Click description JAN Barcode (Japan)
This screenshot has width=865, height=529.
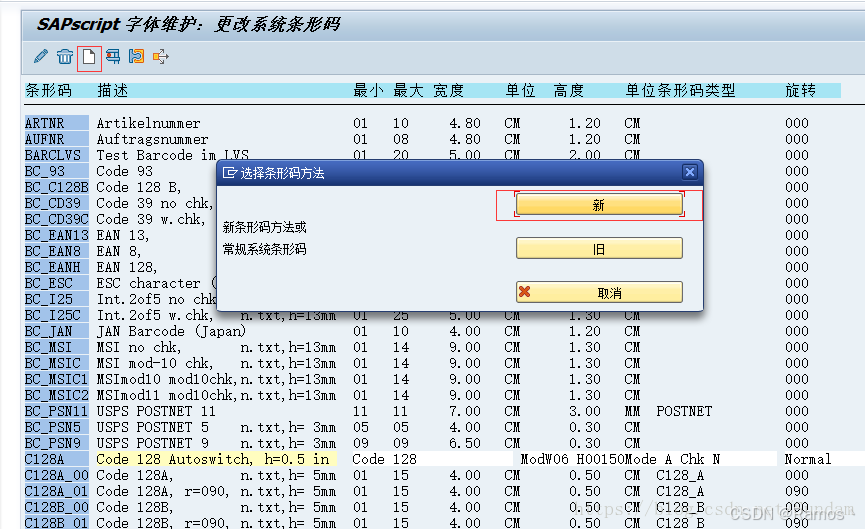click(x=171, y=330)
